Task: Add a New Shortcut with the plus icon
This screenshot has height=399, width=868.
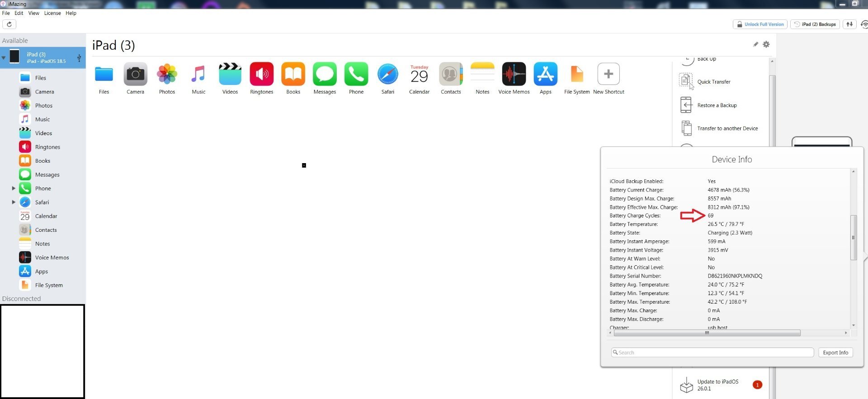Action: pyautogui.click(x=609, y=74)
